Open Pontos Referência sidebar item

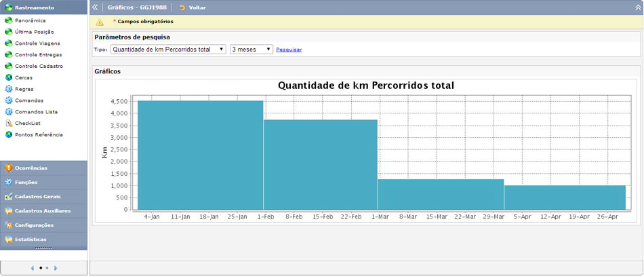pos(39,134)
